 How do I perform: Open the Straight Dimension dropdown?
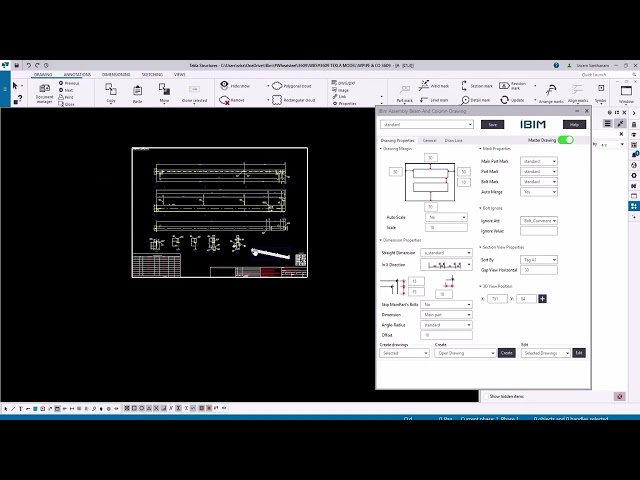tap(446, 253)
